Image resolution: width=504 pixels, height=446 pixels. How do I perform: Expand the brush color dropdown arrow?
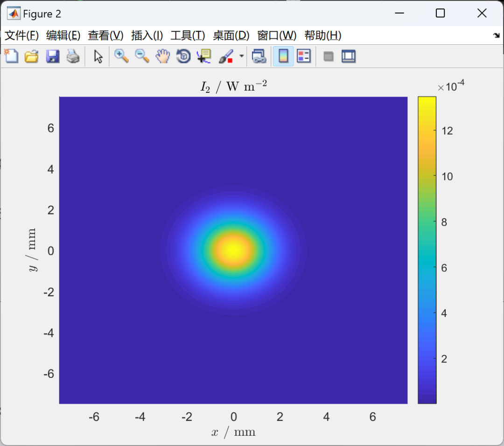pos(241,56)
